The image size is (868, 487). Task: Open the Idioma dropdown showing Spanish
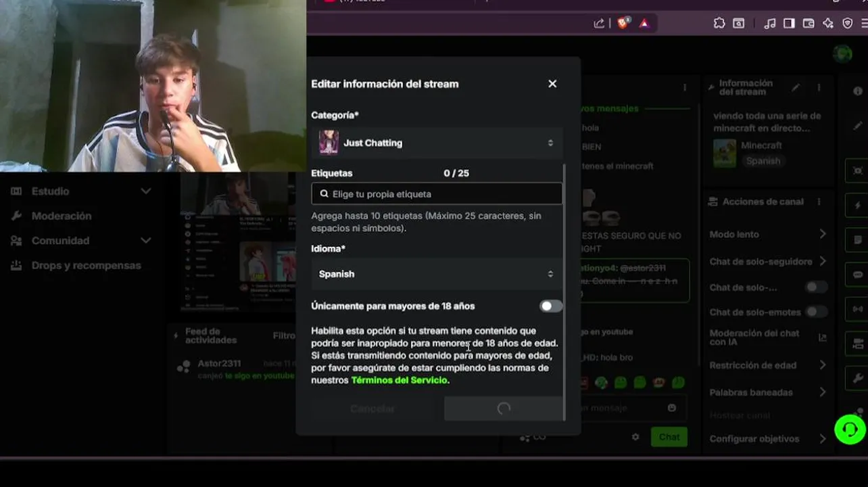(x=437, y=274)
